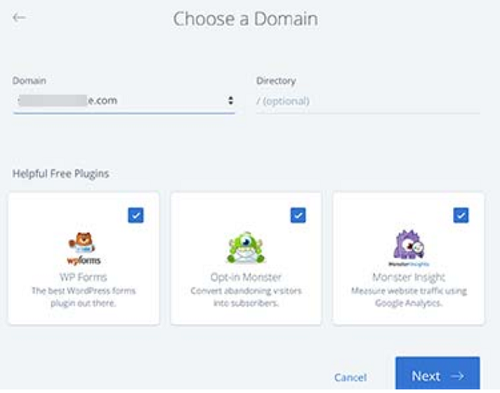This screenshot has width=500, height=393.
Task: Select the Monster Insight plugin card title
Action: pos(409,277)
